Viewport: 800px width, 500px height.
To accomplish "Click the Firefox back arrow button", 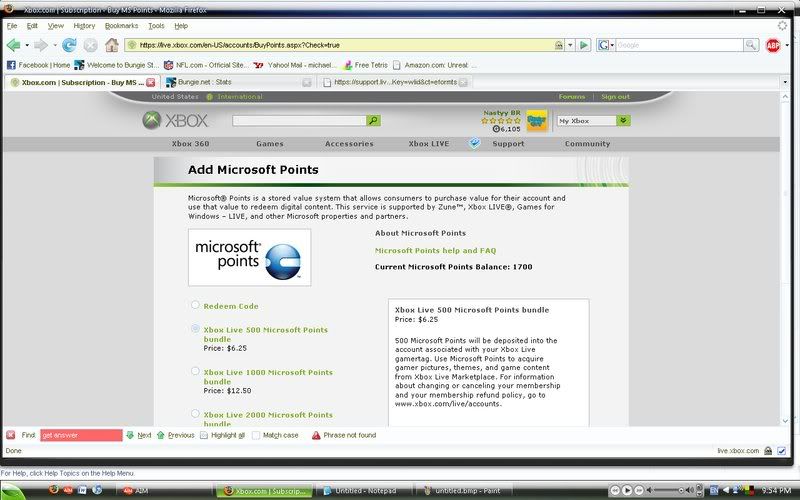I will click(14, 45).
